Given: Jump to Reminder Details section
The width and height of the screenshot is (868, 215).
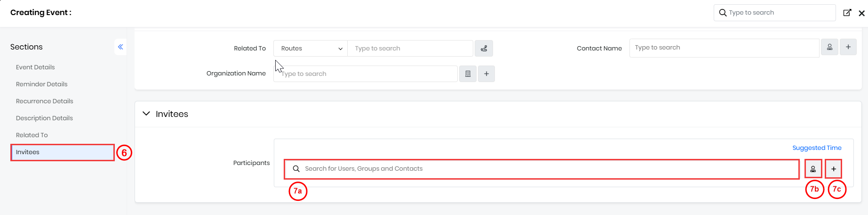Looking at the screenshot, I should (41, 84).
